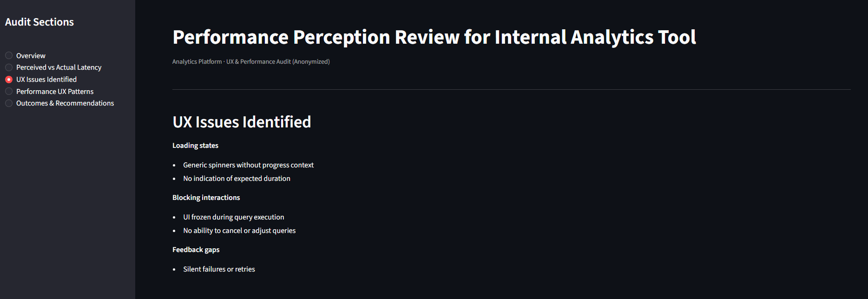Click the UI frozen during query execution bullet
The height and width of the screenshot is (299, 868).
tap(233, 217)
